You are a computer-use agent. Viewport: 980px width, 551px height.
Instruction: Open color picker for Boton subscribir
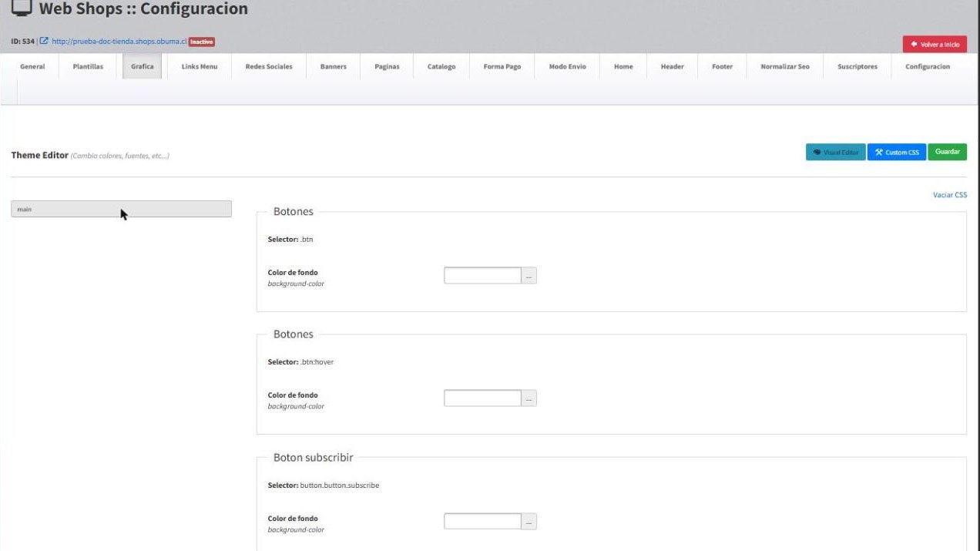[529, 521]
